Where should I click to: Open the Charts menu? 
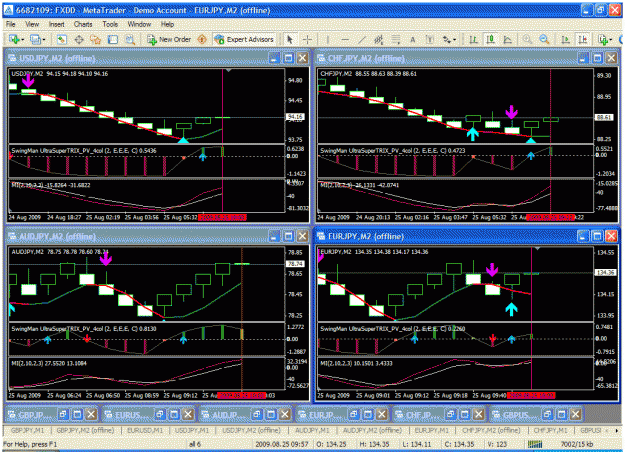click(x=83, y=24)
